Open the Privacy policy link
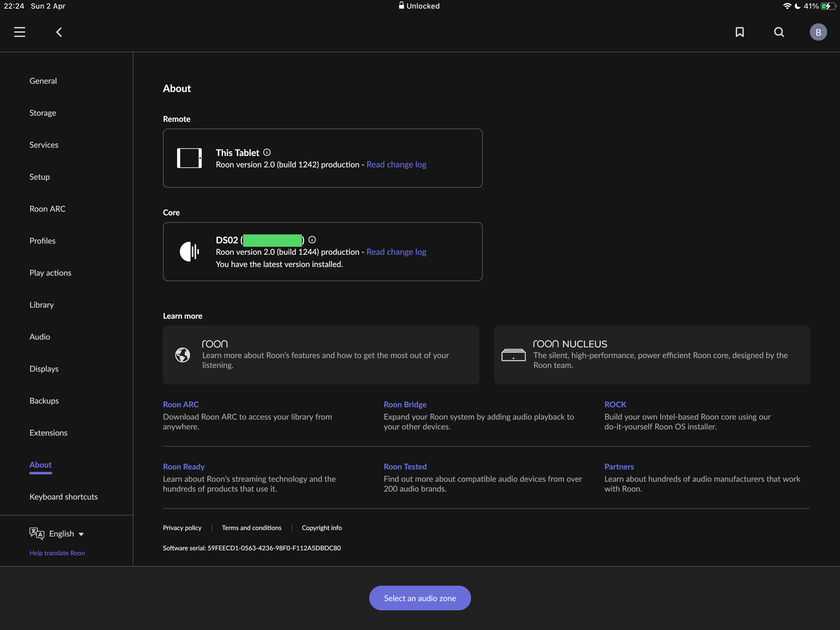Viewport: 840px width, 630px height. coord(182,528)
